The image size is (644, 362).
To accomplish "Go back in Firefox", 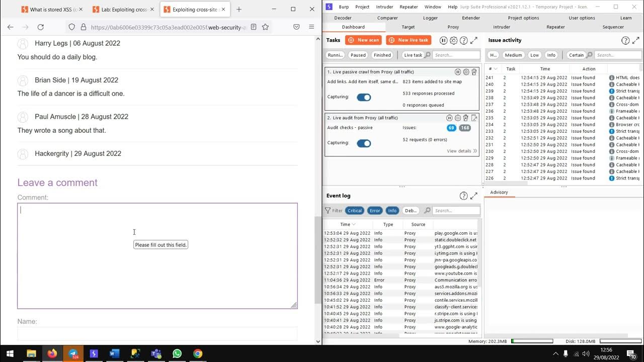I will [x=11, y=27].
